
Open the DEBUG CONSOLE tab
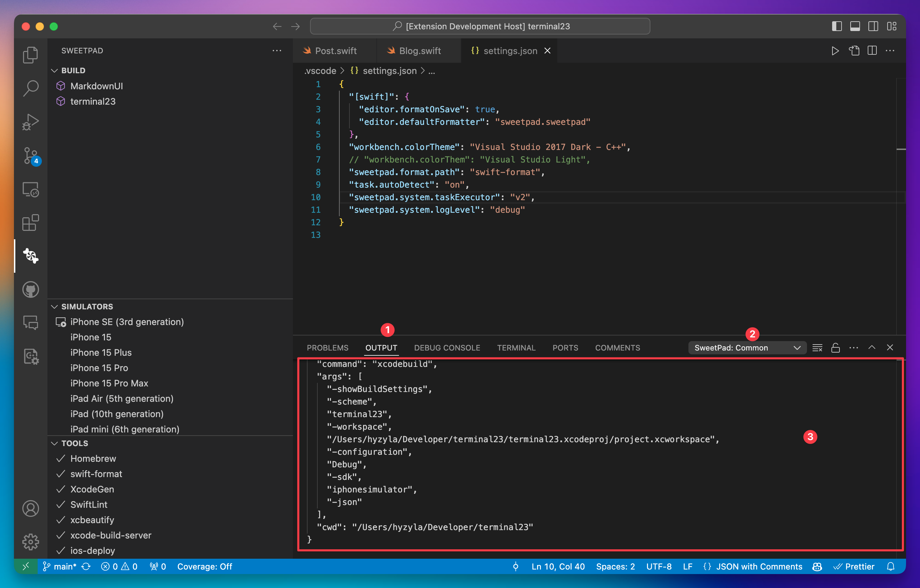click(447, 348)
